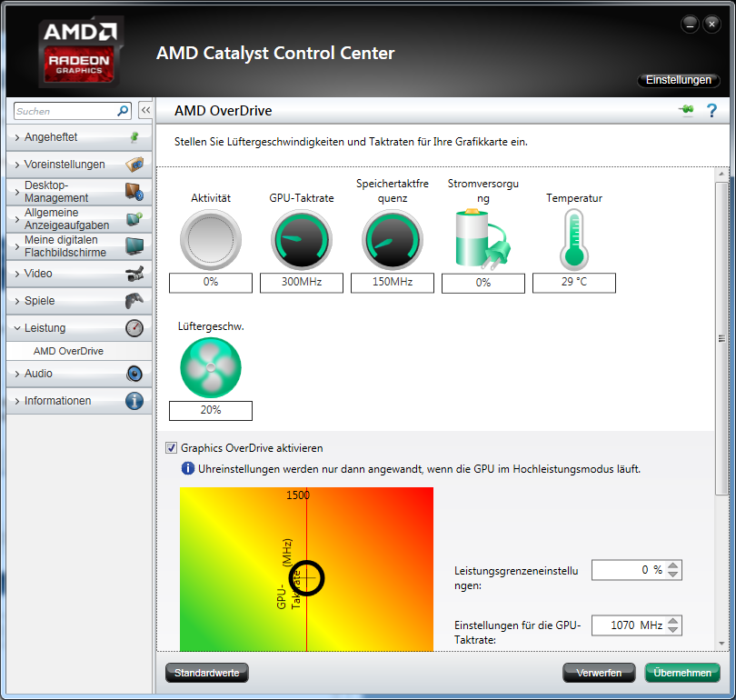Viewport: 736px width, 700px height.
Task: Click the scrollbar down arrow
Action: tap(721, 644)
